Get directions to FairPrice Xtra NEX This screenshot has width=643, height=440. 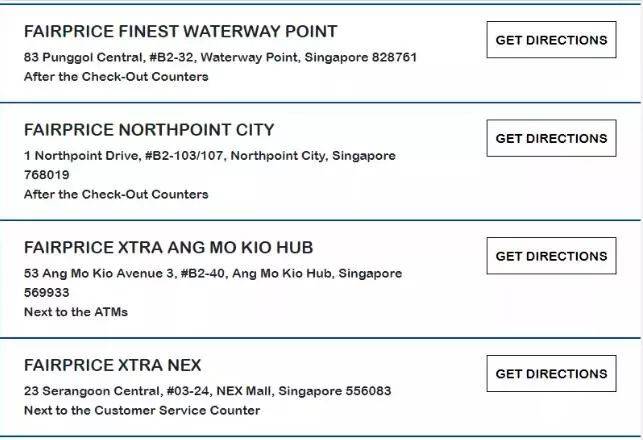(x=551, y=374)
